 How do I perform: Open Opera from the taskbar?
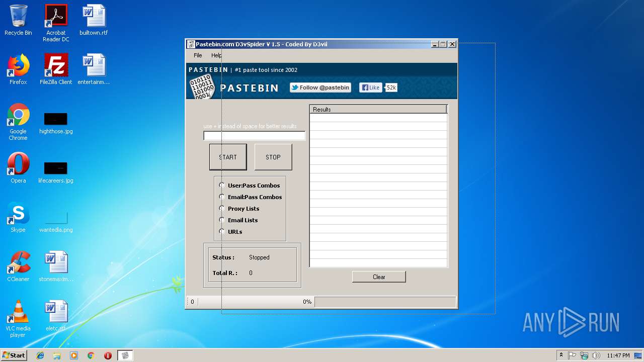point(108,355)
